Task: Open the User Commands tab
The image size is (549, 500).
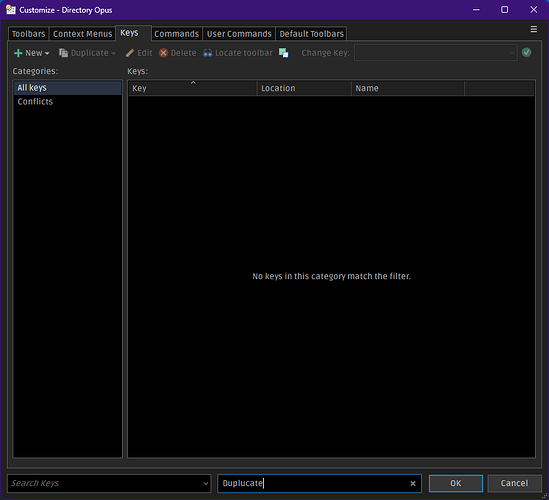Action: pyautogui.click(x=239, y=34)
